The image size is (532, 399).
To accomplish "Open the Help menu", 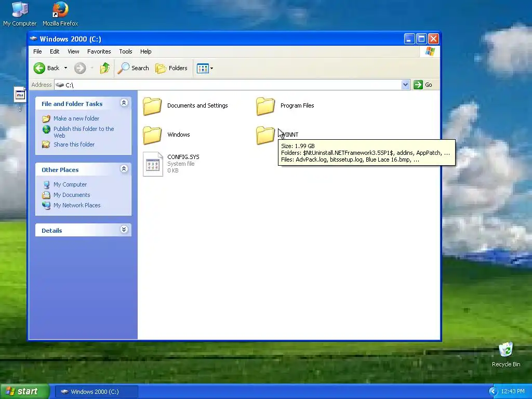I will (x=146, y=51).
